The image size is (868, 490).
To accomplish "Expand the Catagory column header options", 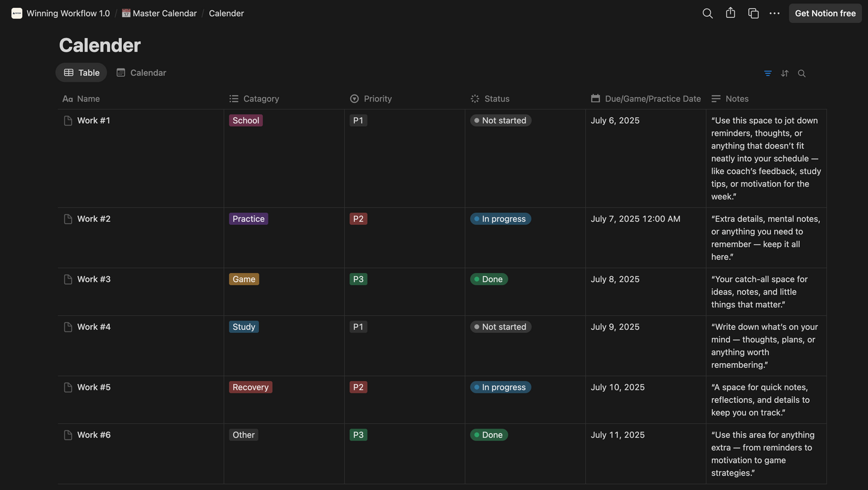I will click(261, 99).
